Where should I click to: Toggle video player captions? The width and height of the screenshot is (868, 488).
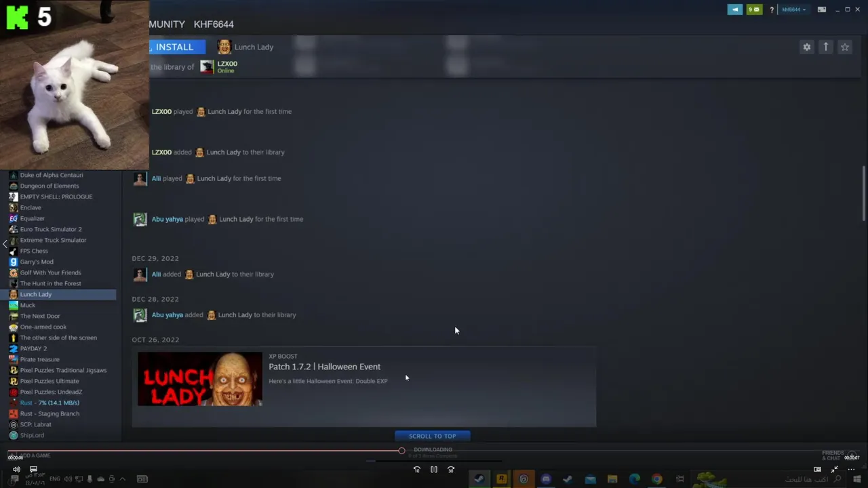[x=33, y=469]
